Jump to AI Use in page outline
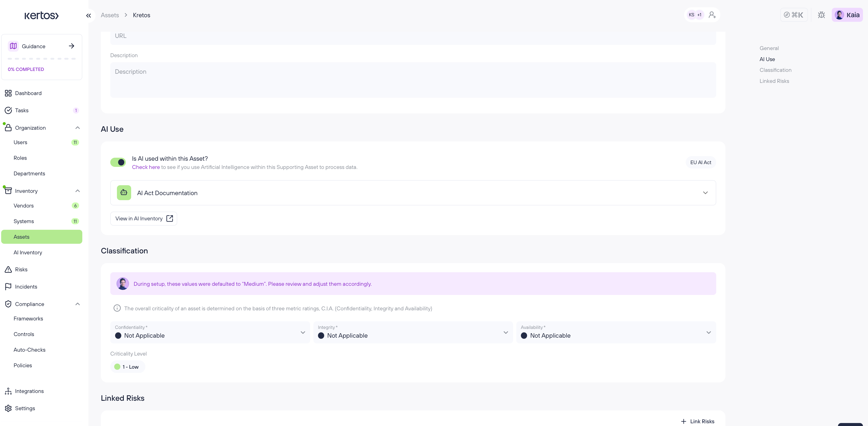868x426 pixels. [x=767, y=59]
